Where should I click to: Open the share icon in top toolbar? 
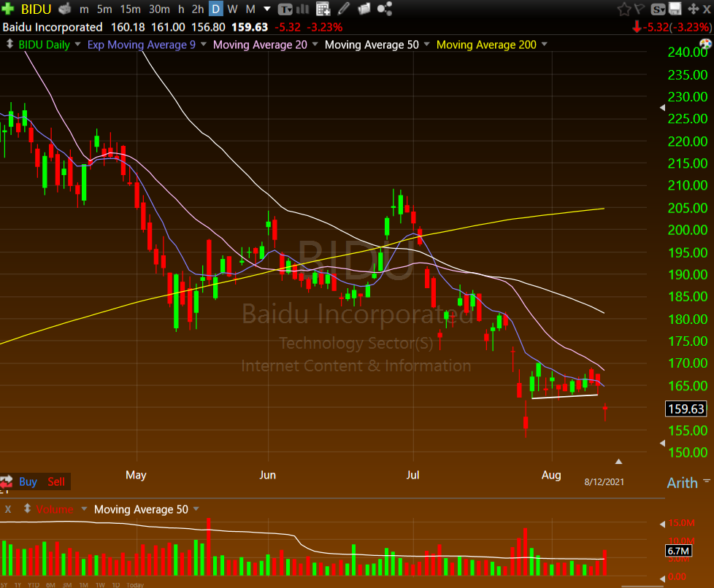point(385,9)
